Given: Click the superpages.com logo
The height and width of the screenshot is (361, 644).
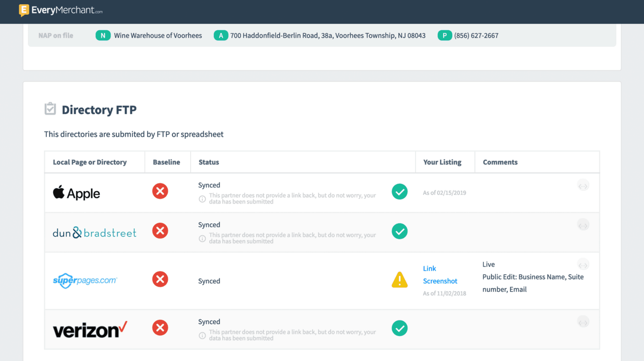Looking at the screenshot, I should [85, 281].
